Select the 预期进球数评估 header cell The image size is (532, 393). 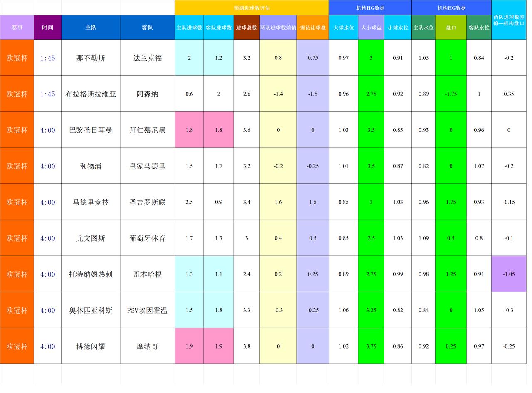pyautogui.click(x=251, y=7)
